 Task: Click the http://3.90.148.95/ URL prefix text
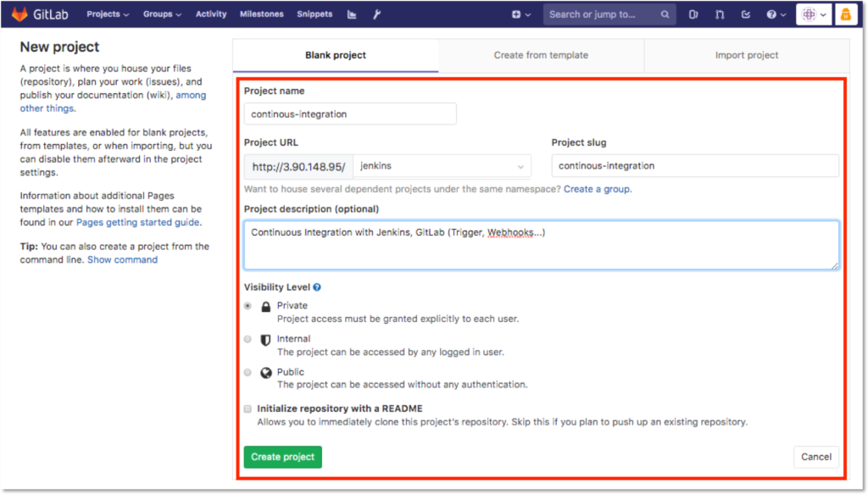point(298,167)
